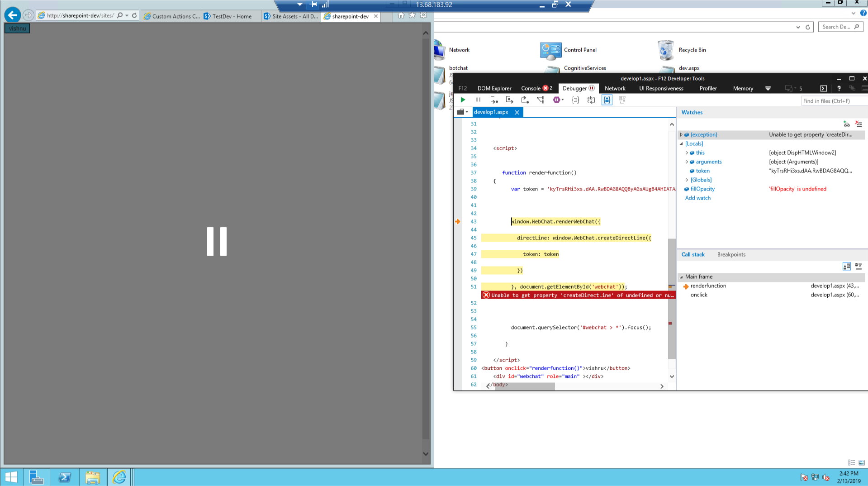Screen dimensions: 868x486
Task: Click Internet Explorer icon on the taskbar
Action: click(119, 476)
